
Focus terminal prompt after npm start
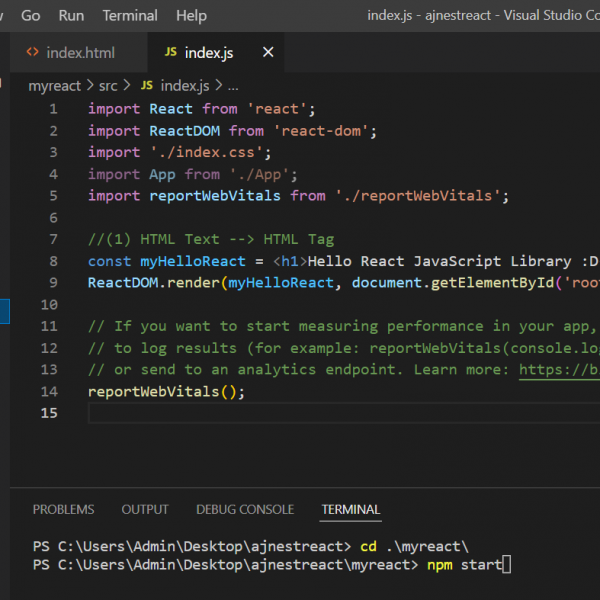506,565
